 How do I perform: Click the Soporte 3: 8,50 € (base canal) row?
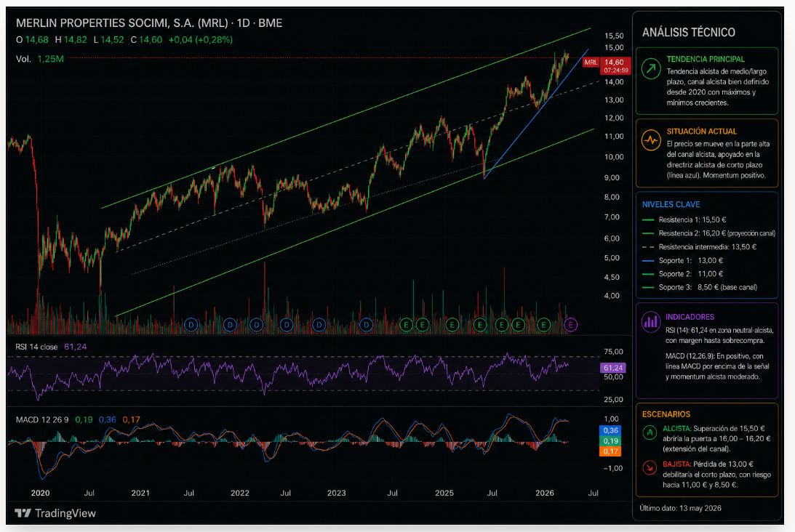coord(700,287)
